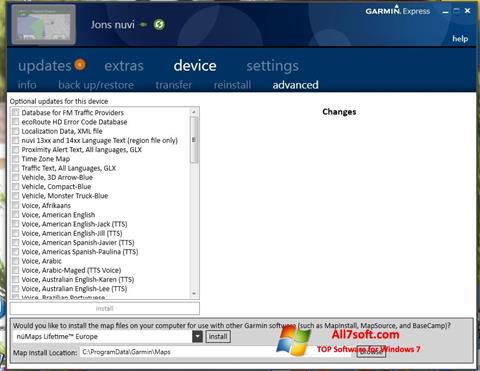The height and width of the screenshot is (371, 480).
Task: Maximize the Garmin Express window
Action: tap(456, 11)
